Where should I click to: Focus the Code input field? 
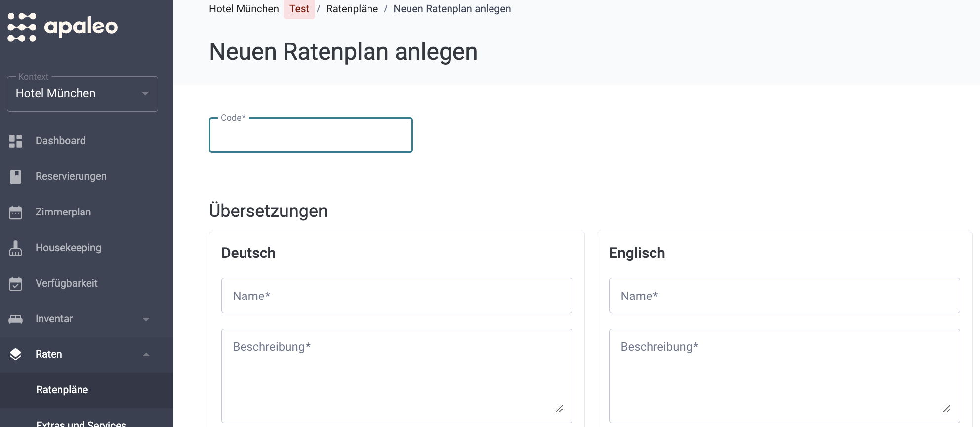(311, 135)
